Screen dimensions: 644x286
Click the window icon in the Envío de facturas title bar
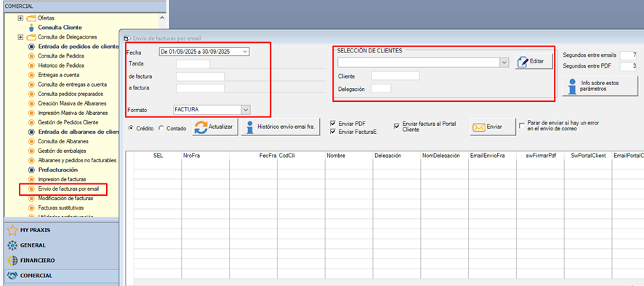tap(126, 38)
